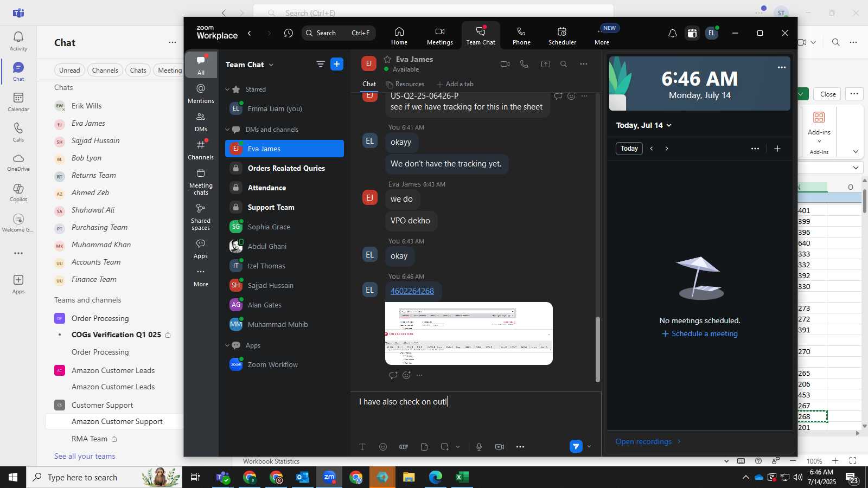
Task: Click the Zoom search box
Action: [x=339, y=33]
